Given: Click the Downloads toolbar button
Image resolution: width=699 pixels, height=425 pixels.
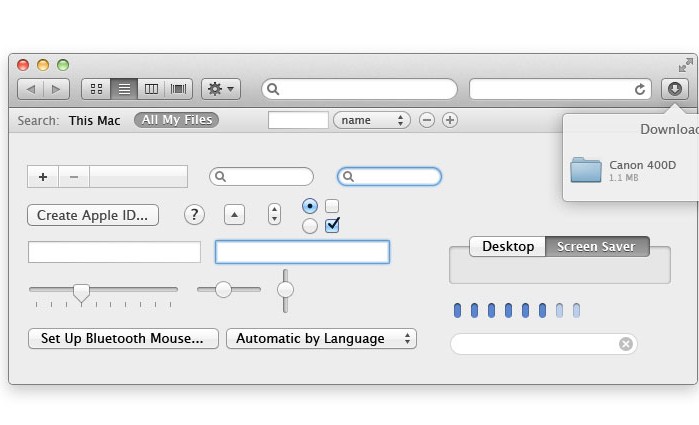Looking at the screenshot, I should (674, 89).
